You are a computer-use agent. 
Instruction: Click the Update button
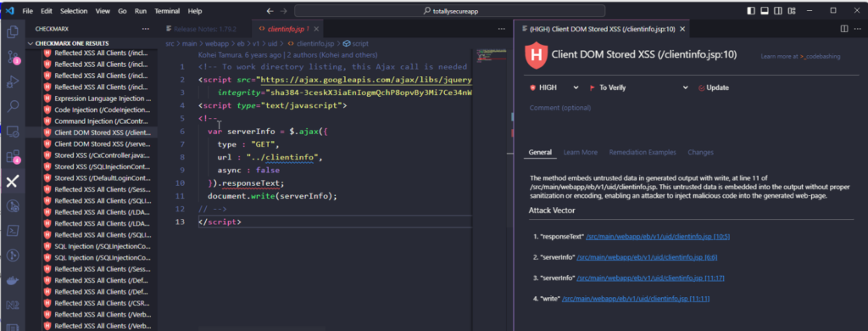coord(714,87)
